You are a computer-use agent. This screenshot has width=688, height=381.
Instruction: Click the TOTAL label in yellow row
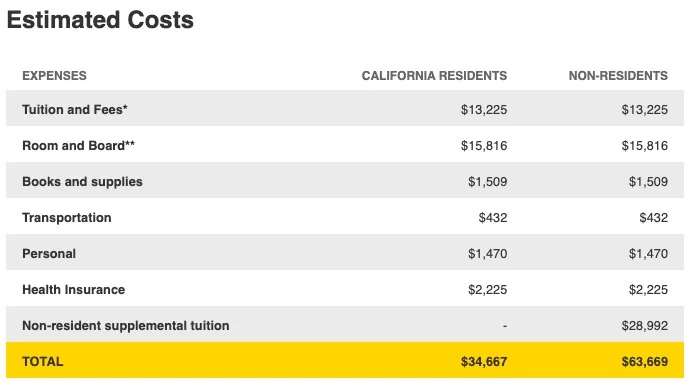click(x=43, y=362)
